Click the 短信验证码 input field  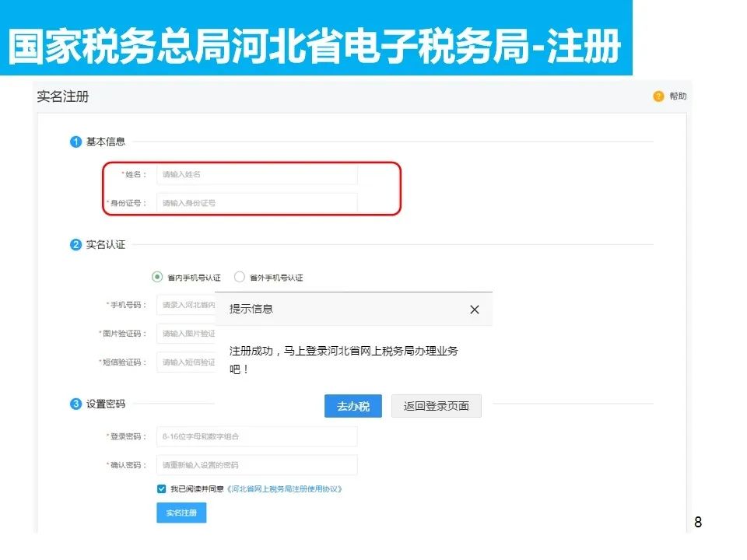point(186,362)
